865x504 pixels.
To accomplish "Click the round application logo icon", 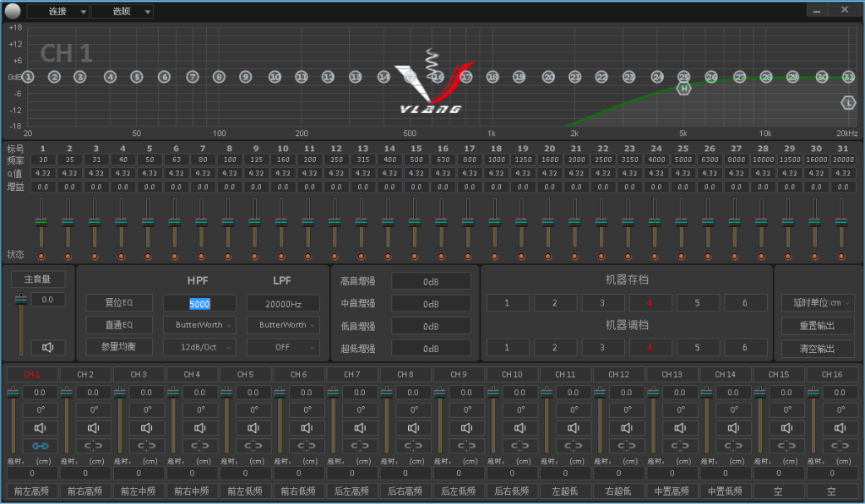I will [x=12, y=10].
